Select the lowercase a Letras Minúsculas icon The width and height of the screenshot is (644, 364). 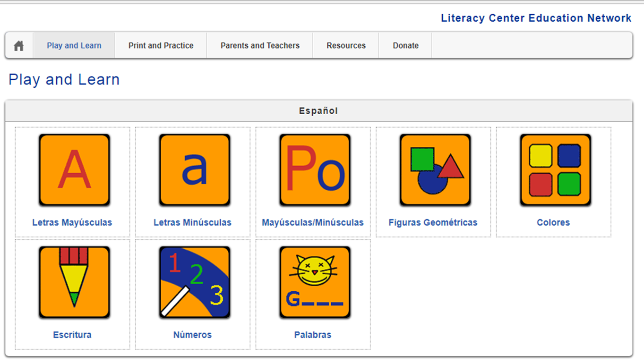(x=195, y=170)
